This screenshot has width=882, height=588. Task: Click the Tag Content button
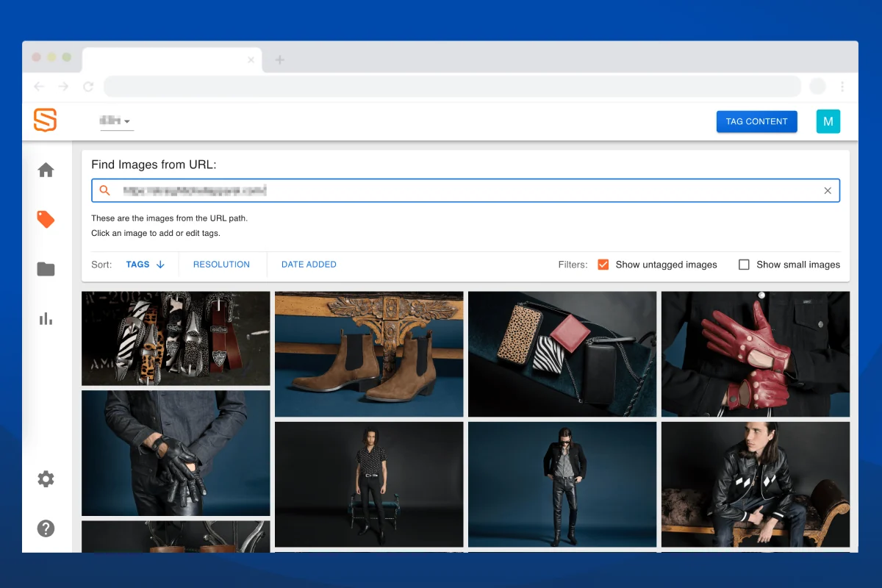pos(756,121)
